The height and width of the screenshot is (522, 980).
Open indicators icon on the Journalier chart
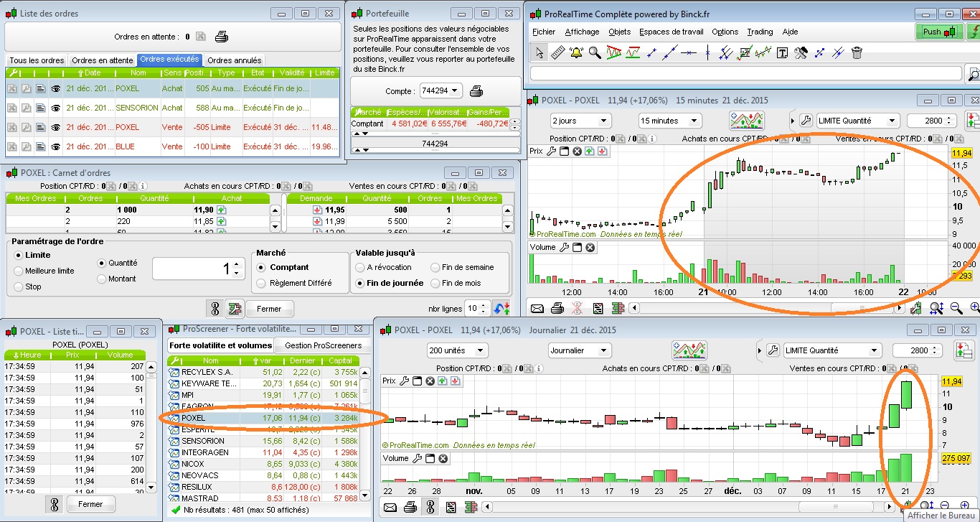coord(689,350)
